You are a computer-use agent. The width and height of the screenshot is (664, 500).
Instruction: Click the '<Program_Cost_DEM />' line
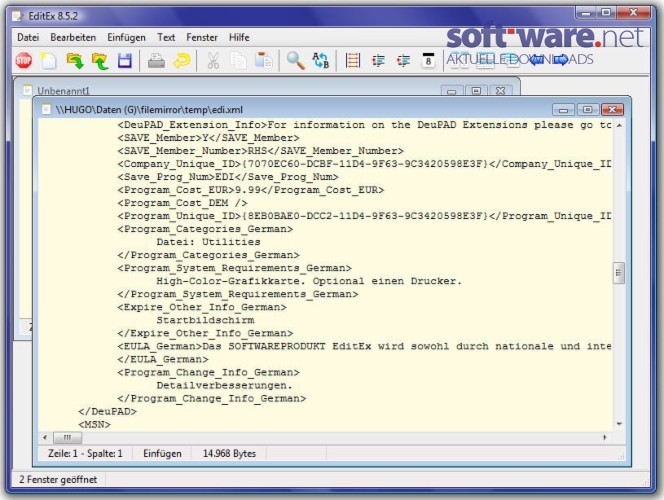click(x=183, y=203)
